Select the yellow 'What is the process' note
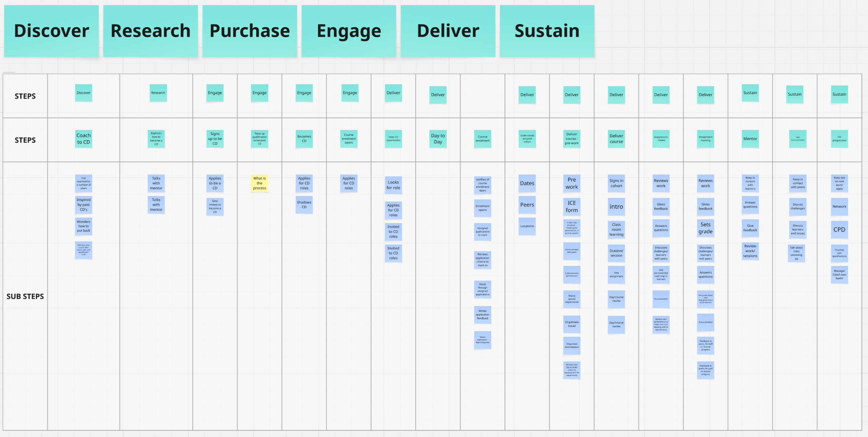The height and width of the screenshot is (437, 868). [259, 183]
